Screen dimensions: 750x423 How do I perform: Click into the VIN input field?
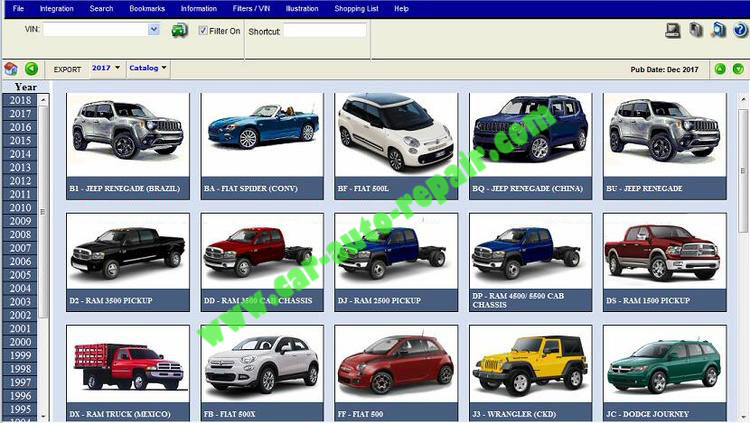coord(96,30)
